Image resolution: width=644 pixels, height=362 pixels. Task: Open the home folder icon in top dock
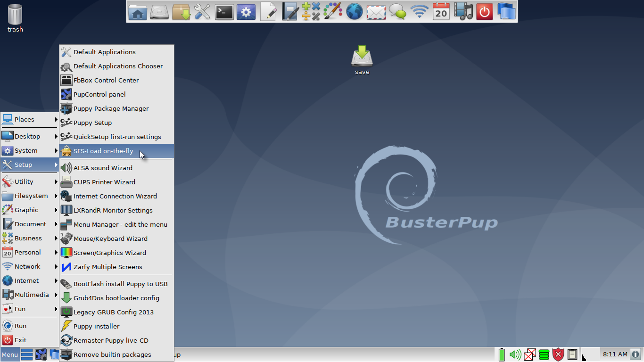138,11
